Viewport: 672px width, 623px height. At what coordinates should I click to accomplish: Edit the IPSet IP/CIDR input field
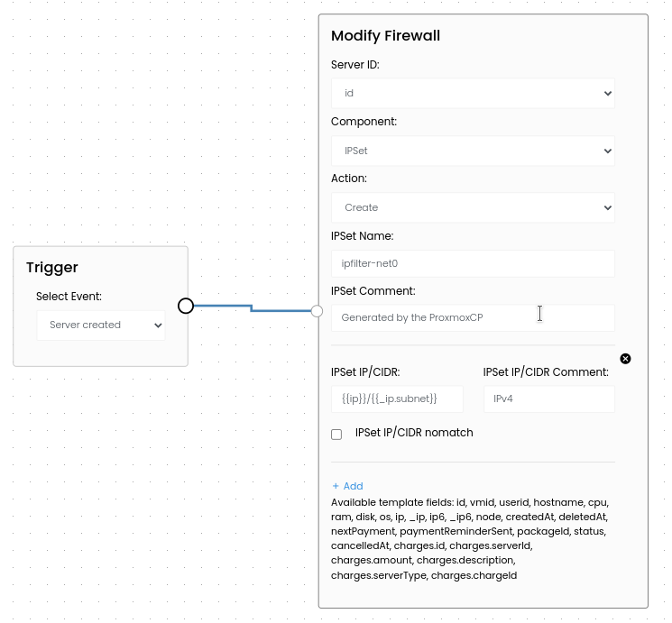tap(397, 399)
